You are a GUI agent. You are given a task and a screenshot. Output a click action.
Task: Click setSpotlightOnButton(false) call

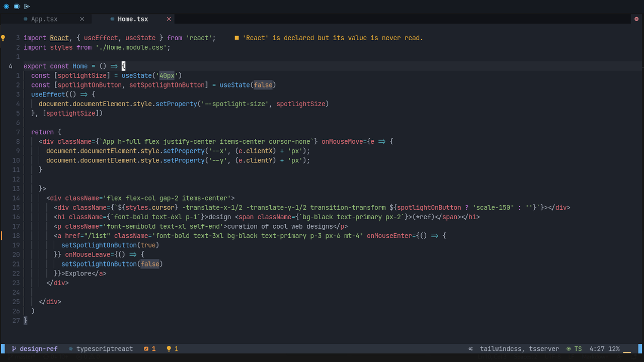pyautogui.click(x=112, y=264)
